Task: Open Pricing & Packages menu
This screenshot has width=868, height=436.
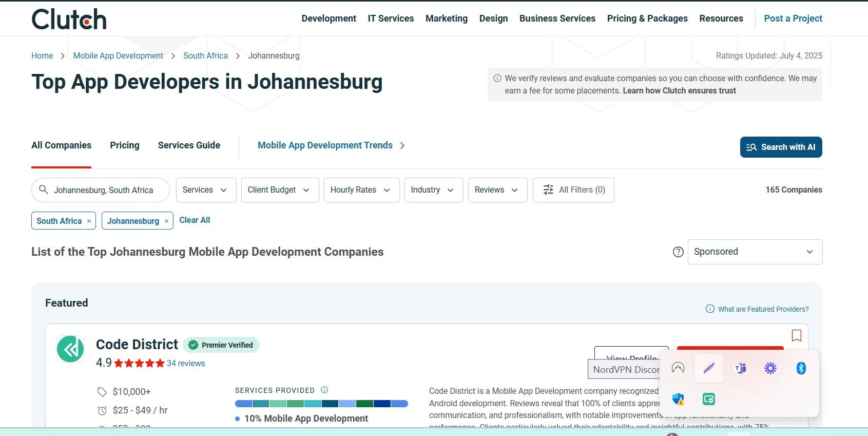Action: point(647,18)
